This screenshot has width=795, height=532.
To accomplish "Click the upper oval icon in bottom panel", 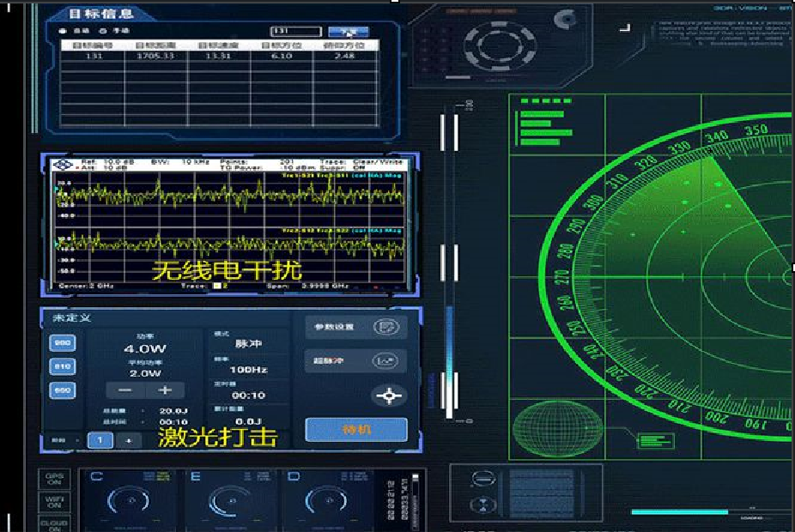I will click(482, 478).
